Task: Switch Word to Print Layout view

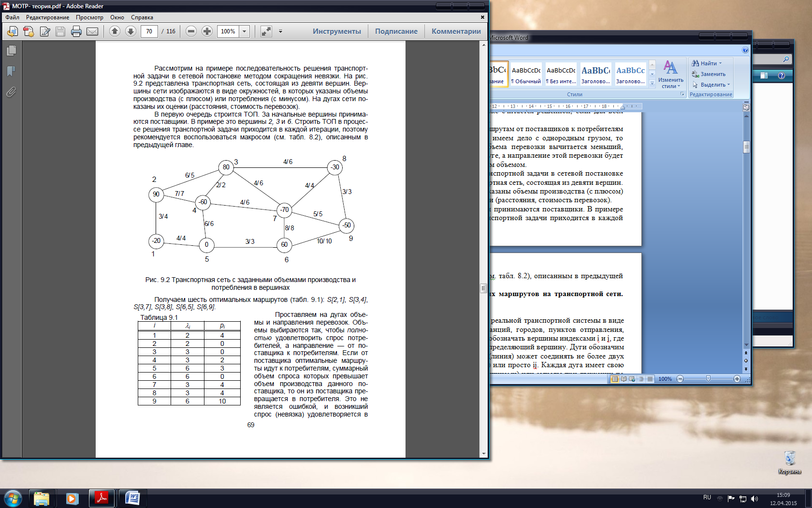Action: click(x=615, y=379)
